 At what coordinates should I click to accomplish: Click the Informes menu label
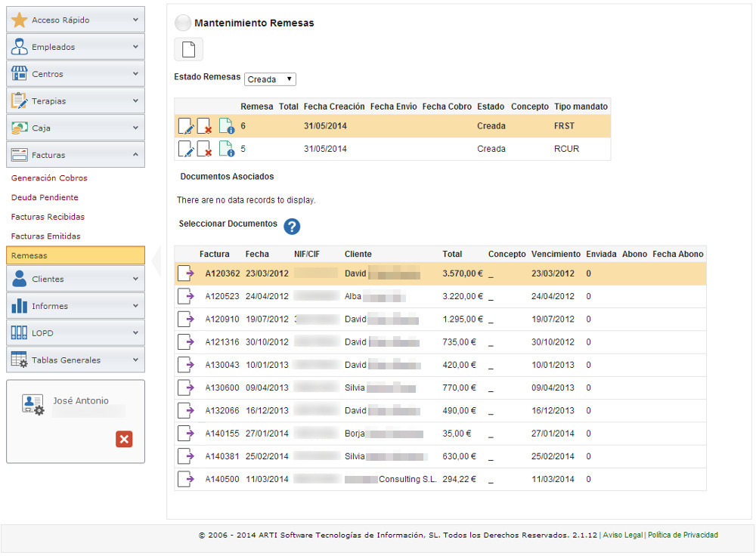pyautogui.click(x=50, y=306)
